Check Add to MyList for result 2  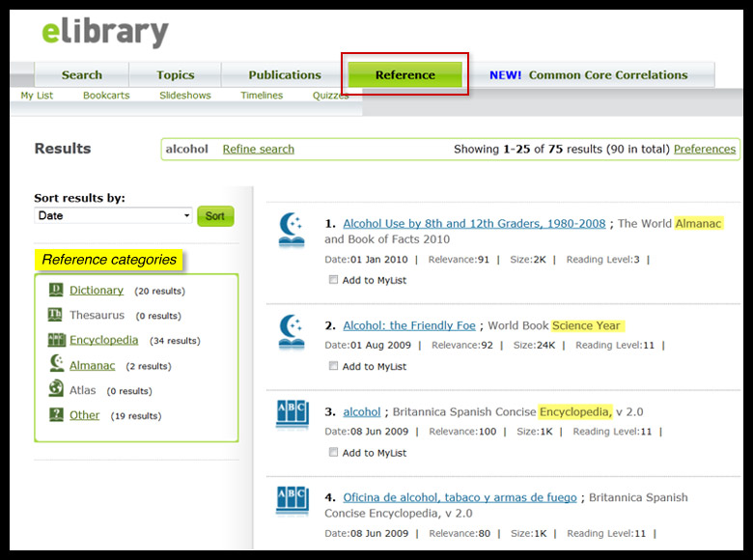click(333, 366)
